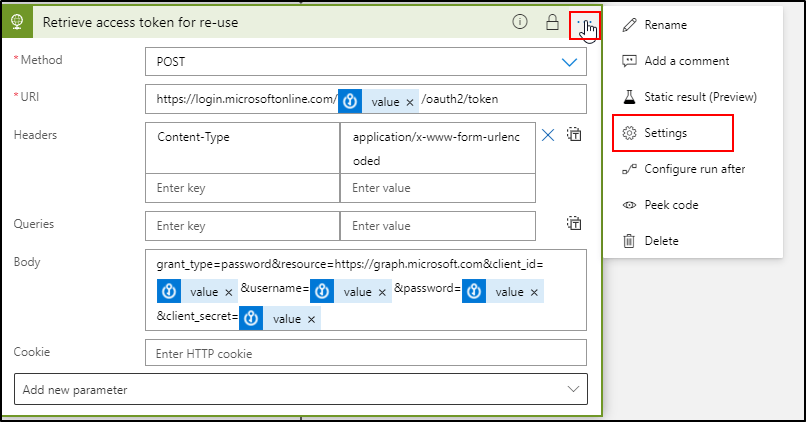Remove the client_secret value token
The height and width of the screenshot is (422, 806).
pyautogui.click(x=311, y=319)
